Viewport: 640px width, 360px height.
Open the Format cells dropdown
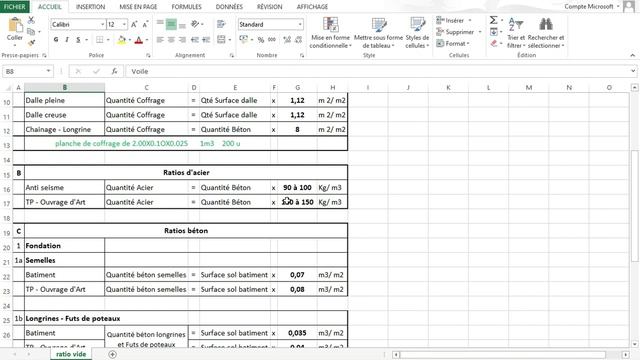pos(453,43)
